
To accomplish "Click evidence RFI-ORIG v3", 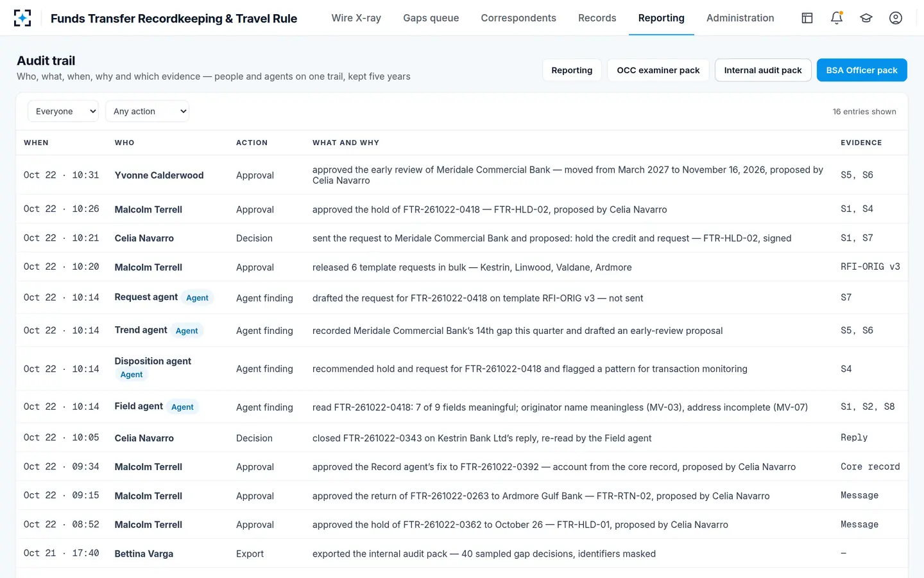I will (870, 267).
